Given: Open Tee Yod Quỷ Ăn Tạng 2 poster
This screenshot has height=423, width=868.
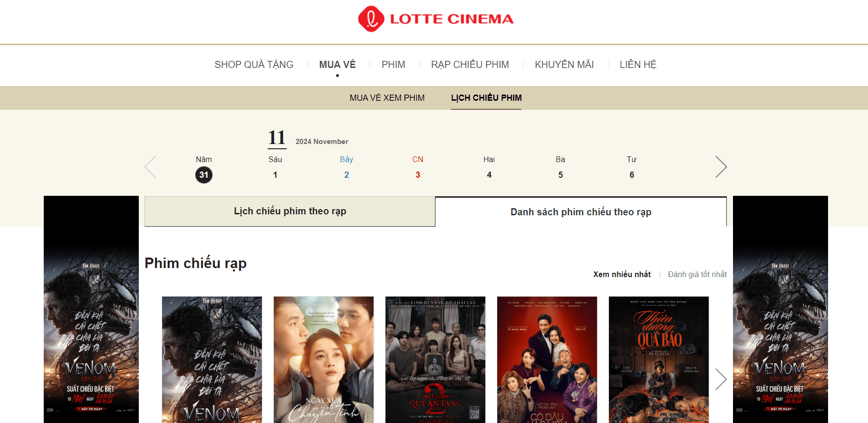Looking at the screenshot, I should pos(435,360).
